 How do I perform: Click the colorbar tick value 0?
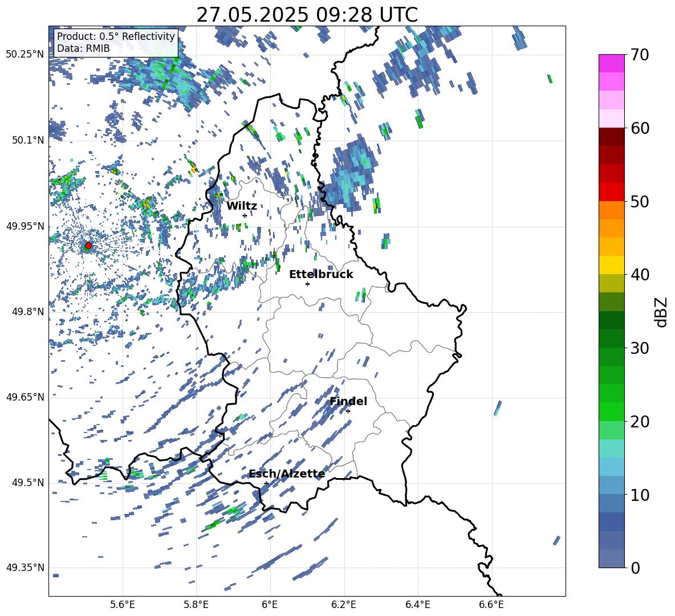[635, 568]
